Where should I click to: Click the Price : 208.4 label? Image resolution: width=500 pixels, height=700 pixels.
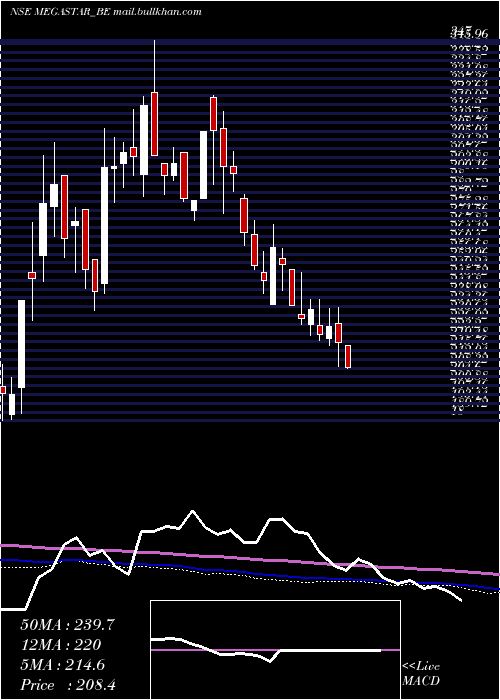coord(70,685)
